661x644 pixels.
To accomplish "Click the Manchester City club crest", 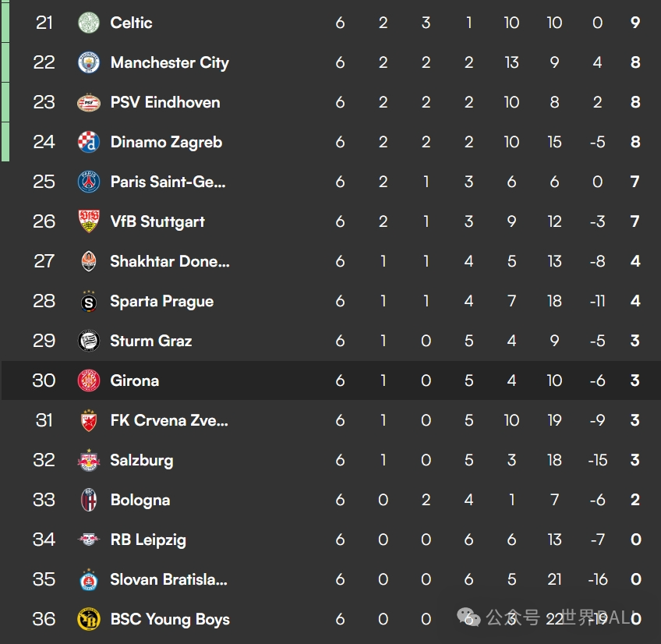I will coord(89,62).
